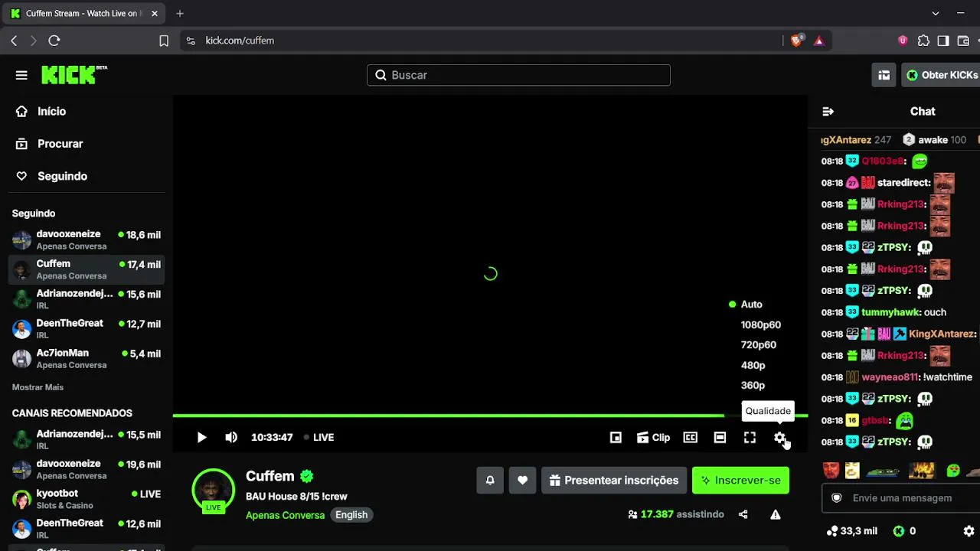Click Obter KICKs button
This screenshot has width=980, height=551.
[x=942, y=75]
